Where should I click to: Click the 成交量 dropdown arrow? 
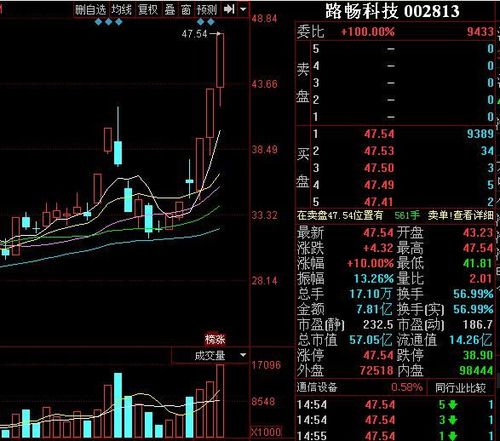click(243, 355)
